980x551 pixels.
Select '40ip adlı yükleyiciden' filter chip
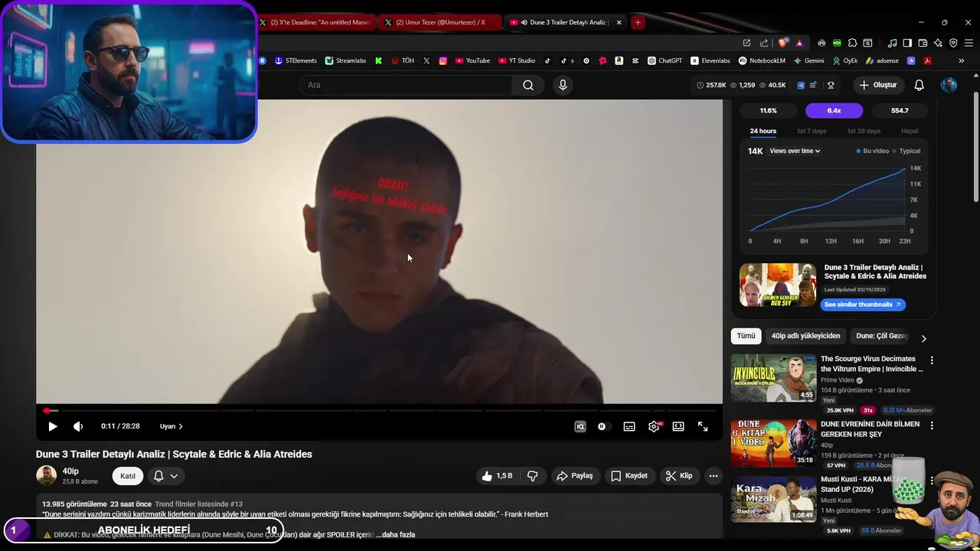805,336
